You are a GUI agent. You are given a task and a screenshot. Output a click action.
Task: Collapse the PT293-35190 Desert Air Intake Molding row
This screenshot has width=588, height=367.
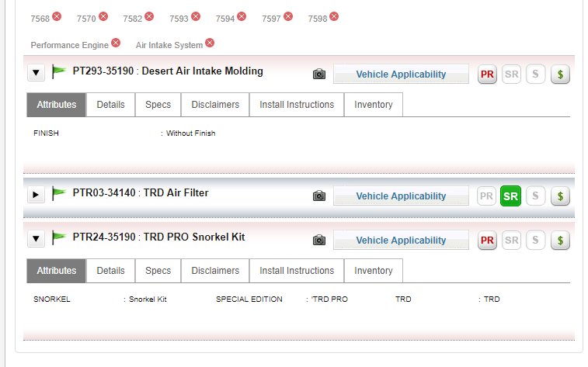pos(36,73)
